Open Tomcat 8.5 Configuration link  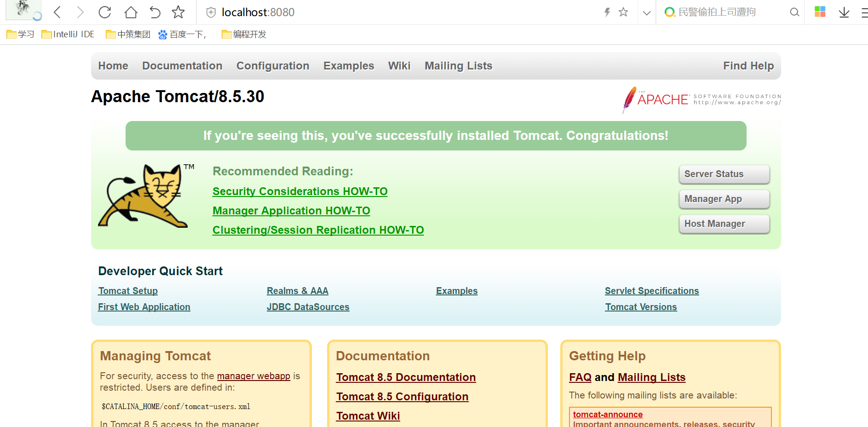402,397
